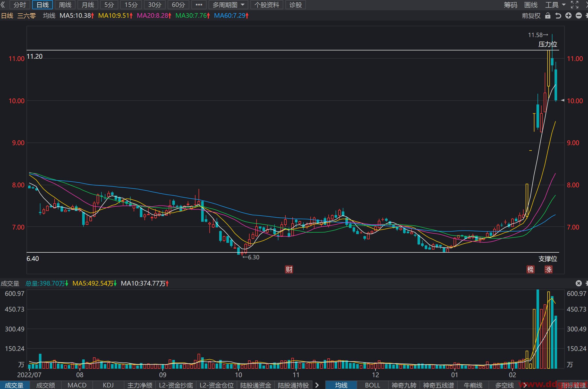This screenshot has width=588, height=389.
Task: Switch to 周线 weekly chart
Action: (65, 5)
